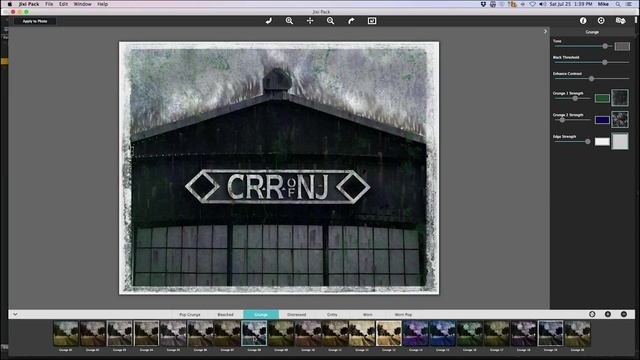Screen dimensions: 640x360
Task: Open the green Grunge 1 color swatch
Action: (602, 98)
